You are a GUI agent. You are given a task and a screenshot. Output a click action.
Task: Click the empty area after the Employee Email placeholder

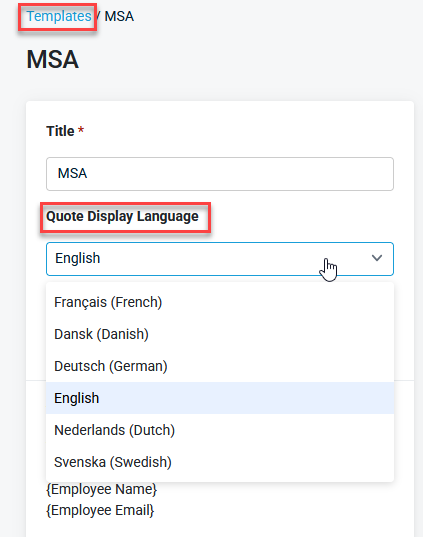274,510
